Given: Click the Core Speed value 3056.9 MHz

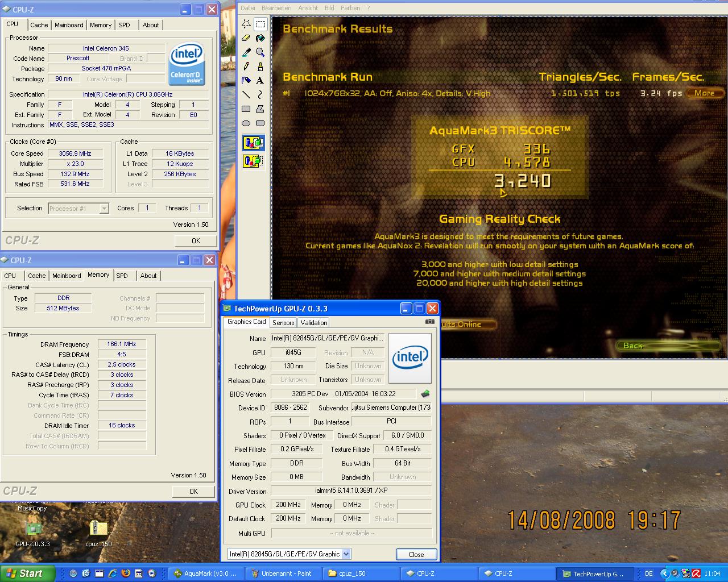Looking at the screenshot, I should (75, 153).
